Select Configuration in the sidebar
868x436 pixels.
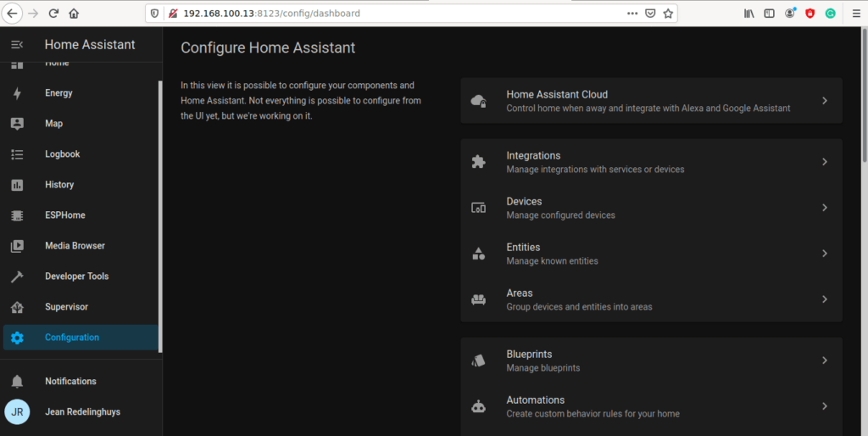tap(81, 338)
